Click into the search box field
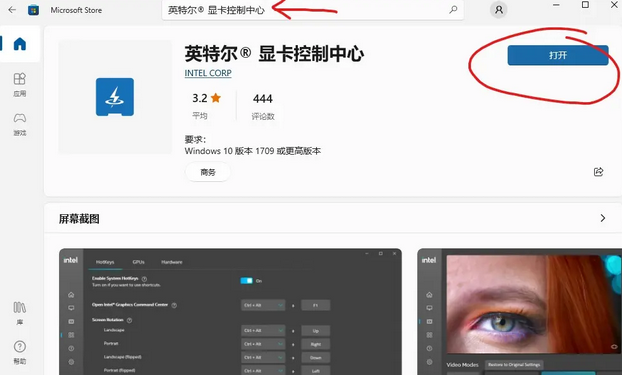 (313, 10)
